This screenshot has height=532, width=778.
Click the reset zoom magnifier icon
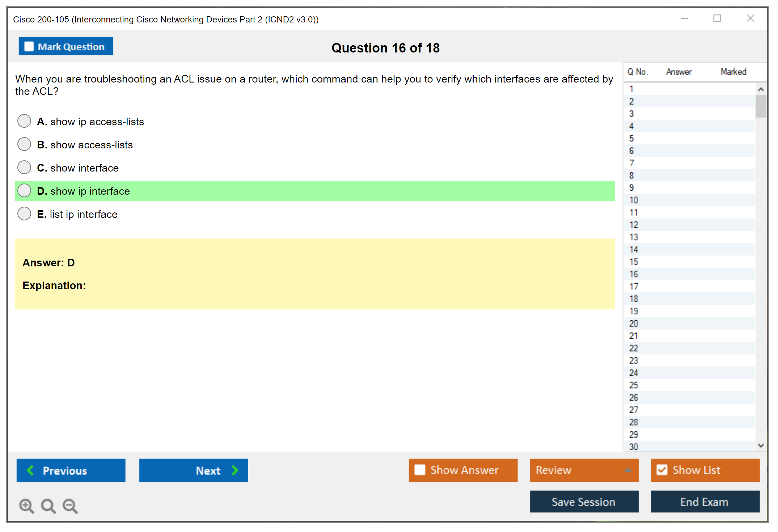[x=48, y=506]
